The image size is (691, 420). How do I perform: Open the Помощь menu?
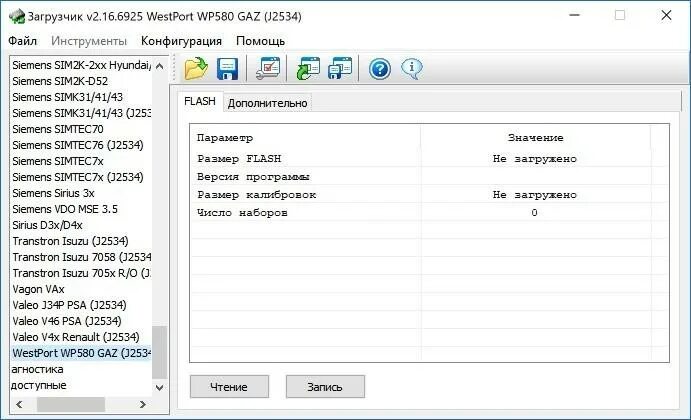click(260, 41)
